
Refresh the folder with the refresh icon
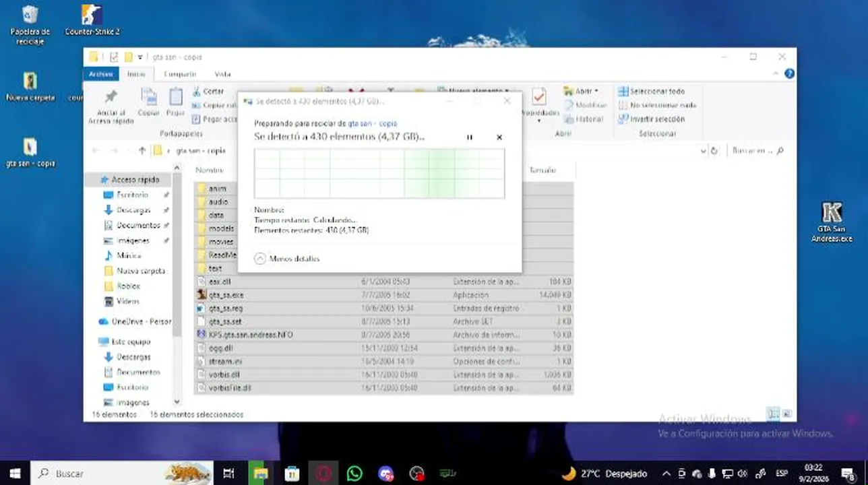(x=714, y=151)
